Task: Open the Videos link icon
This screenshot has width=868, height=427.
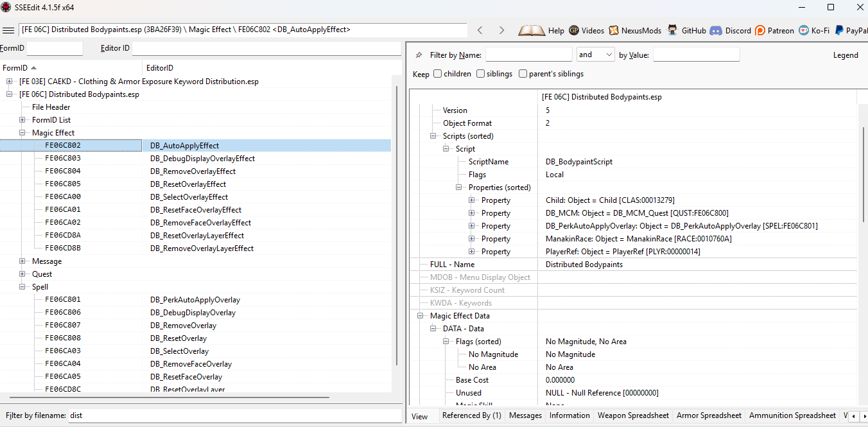Action: (x=574, y=30)
